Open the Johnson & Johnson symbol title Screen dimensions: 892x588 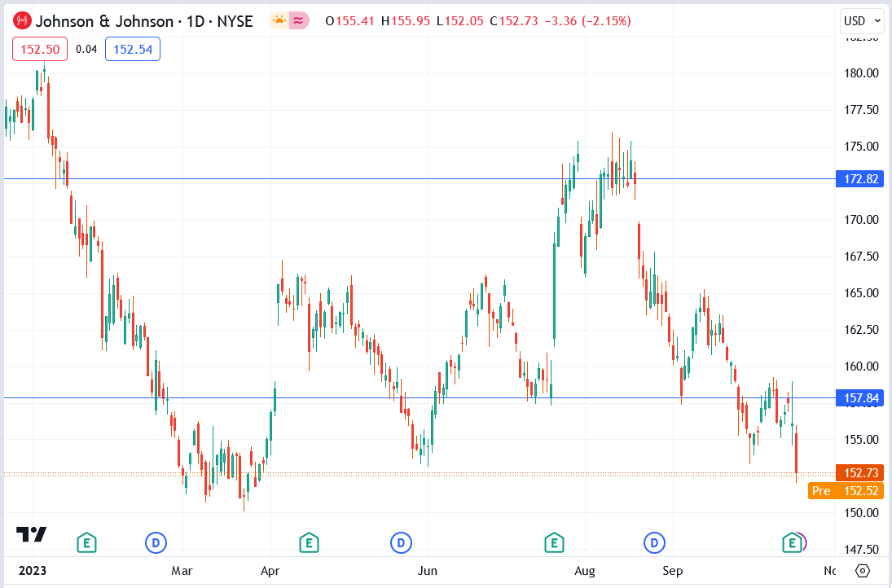[x=144, y=22]
